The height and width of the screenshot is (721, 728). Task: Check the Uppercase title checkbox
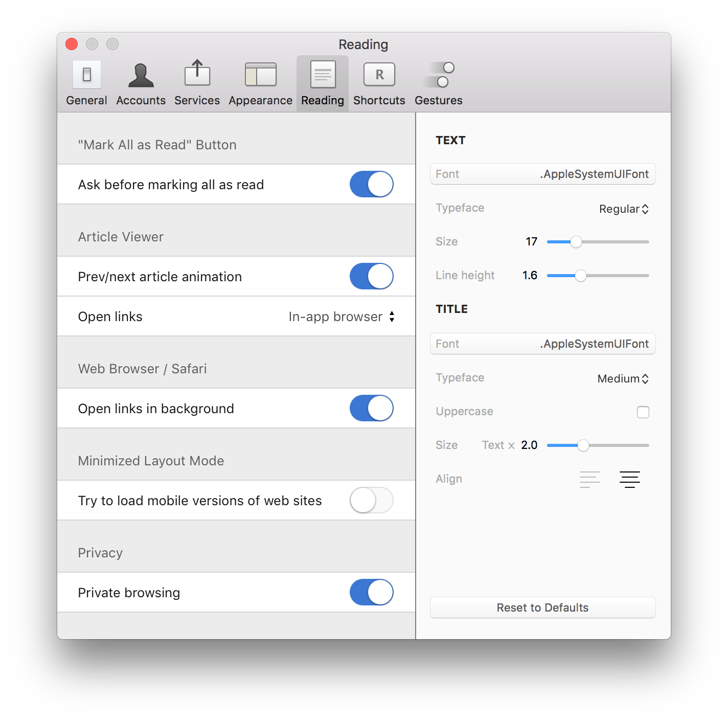[x=643, y=412]
